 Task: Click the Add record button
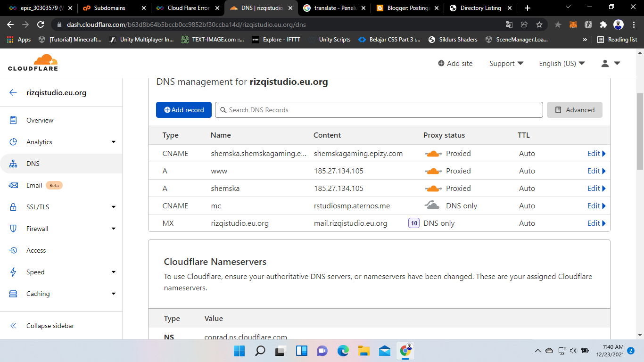pos(184,110)
